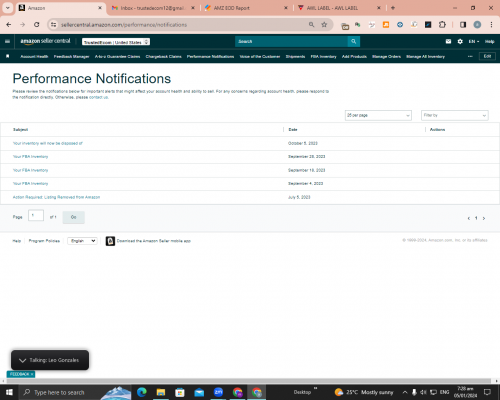500x400 pixels.
Task: Switch to the AMZ EOD Report tab
Action: [x=246, y=8]
